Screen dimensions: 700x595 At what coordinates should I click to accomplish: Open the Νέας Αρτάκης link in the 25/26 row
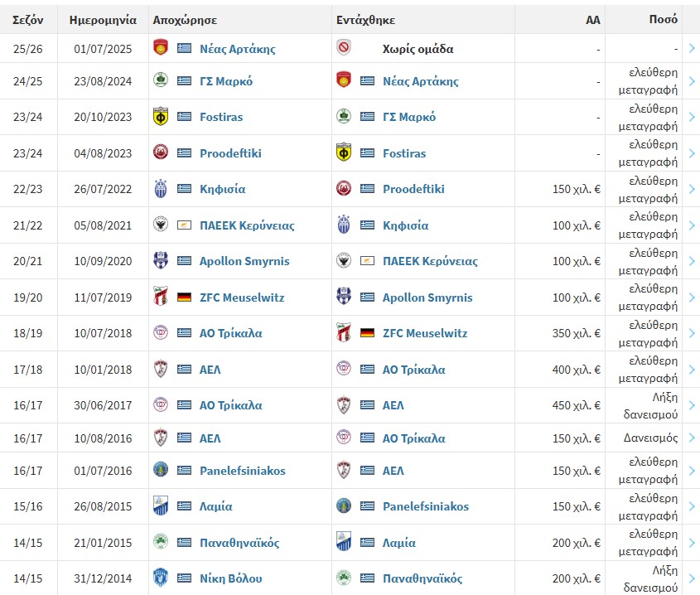click(x=238, y=49)
